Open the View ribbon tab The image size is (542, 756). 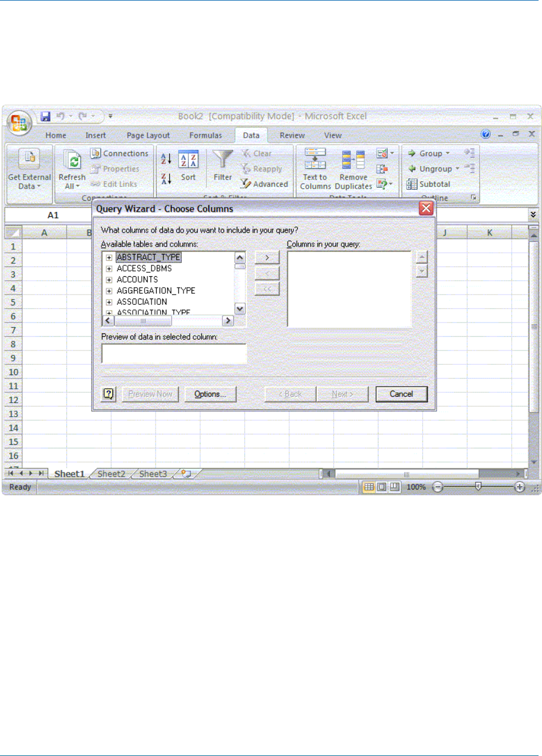click(x=333, y=136)
